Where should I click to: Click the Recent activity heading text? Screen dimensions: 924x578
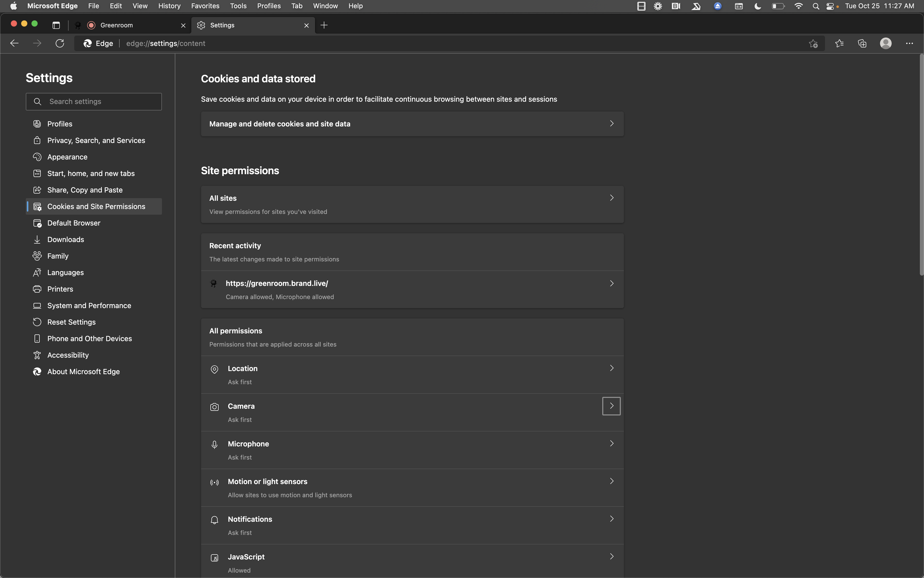click(x=235, y=246)
